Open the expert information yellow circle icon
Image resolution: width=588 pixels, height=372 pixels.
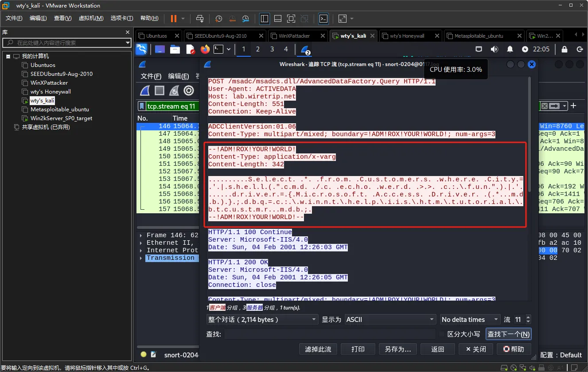[144, 354]
